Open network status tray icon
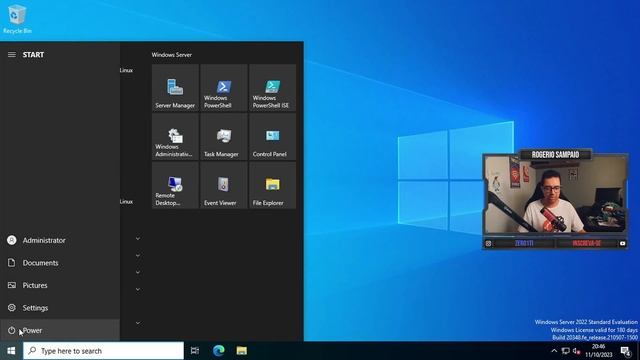The width and height of the screenshot is (640, 360). 566,351
